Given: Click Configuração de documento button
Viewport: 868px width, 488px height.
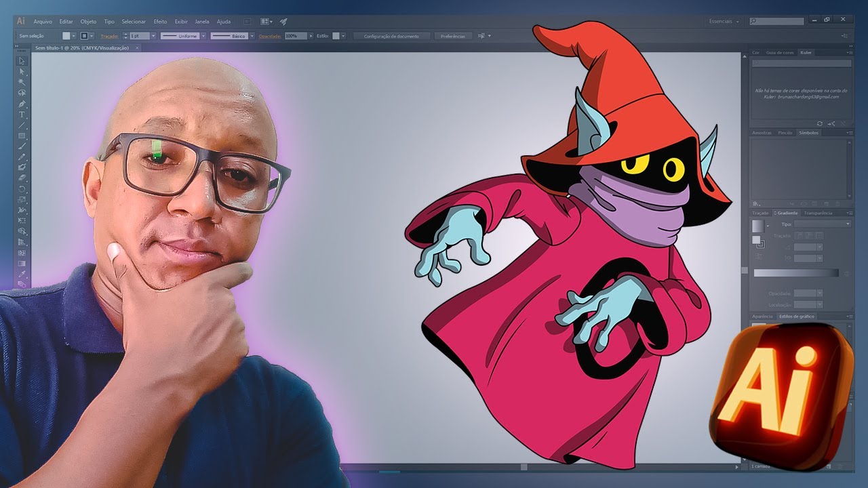Looking at the screenshot, I should pyautogui.click(x=391, y=36).
